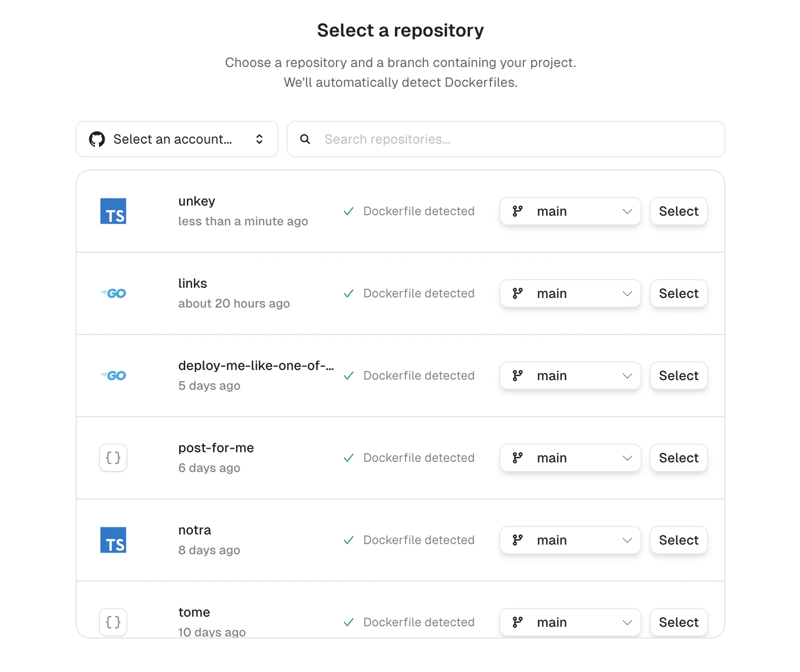Open the main branch dropdown for unkey
Viewport: 800px width, 672px height.
point(571,211)
